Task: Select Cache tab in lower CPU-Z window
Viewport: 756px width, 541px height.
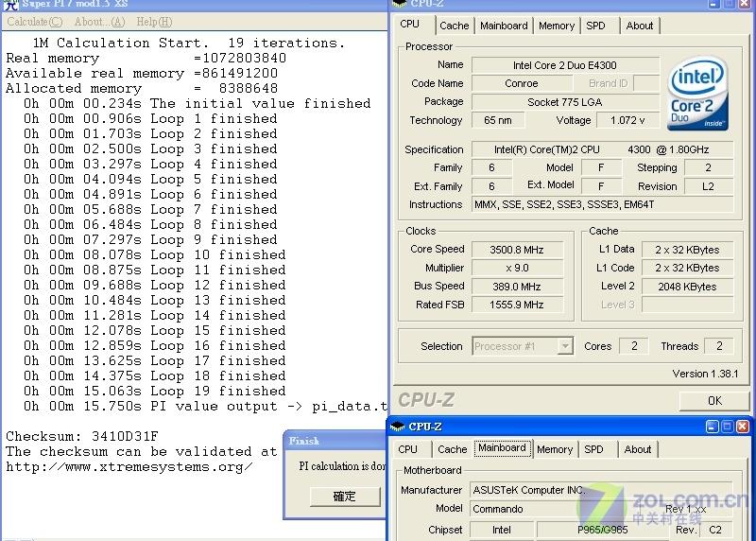Action: pos(453,449)
